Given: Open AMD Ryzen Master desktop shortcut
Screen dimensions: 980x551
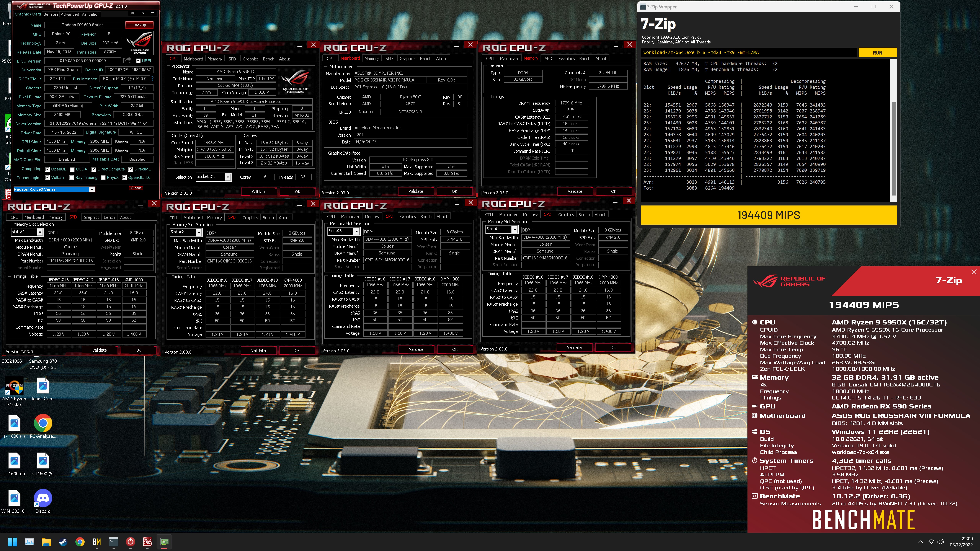Looking at the screenshot, I should [14, 392].
